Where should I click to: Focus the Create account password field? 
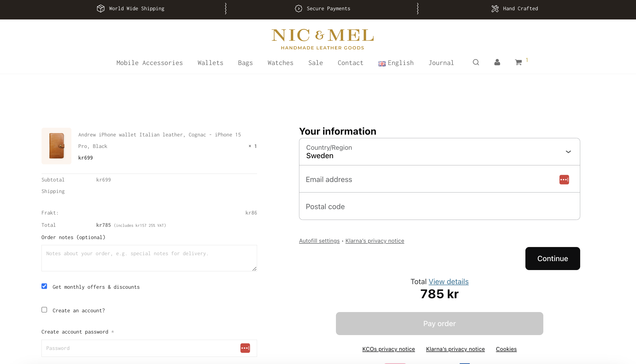click(149, 348)
